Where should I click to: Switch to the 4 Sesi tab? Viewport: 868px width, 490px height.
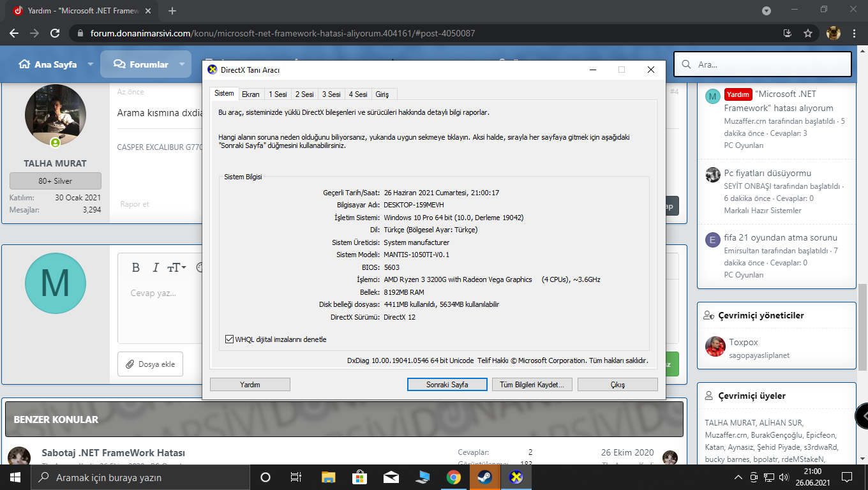358,94
